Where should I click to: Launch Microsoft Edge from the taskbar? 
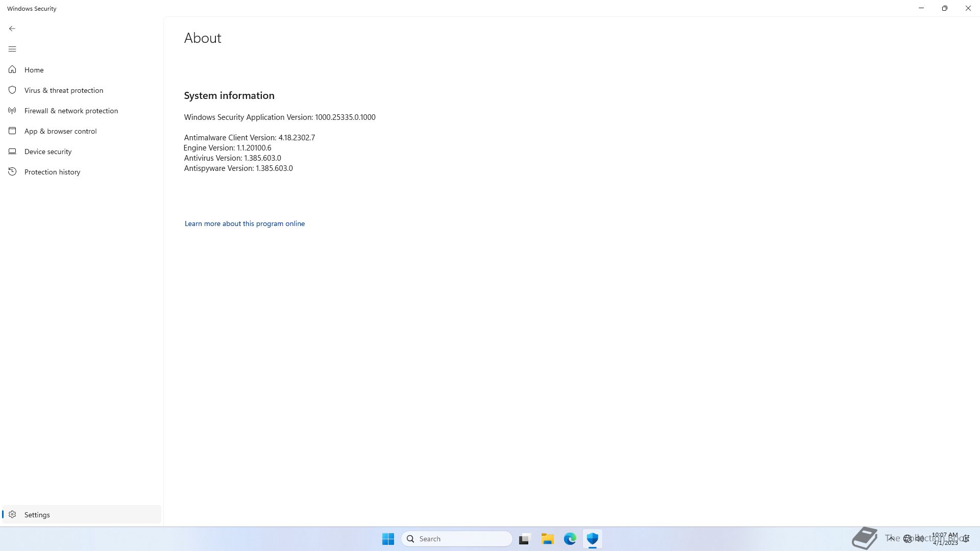(x=570, y=539)
